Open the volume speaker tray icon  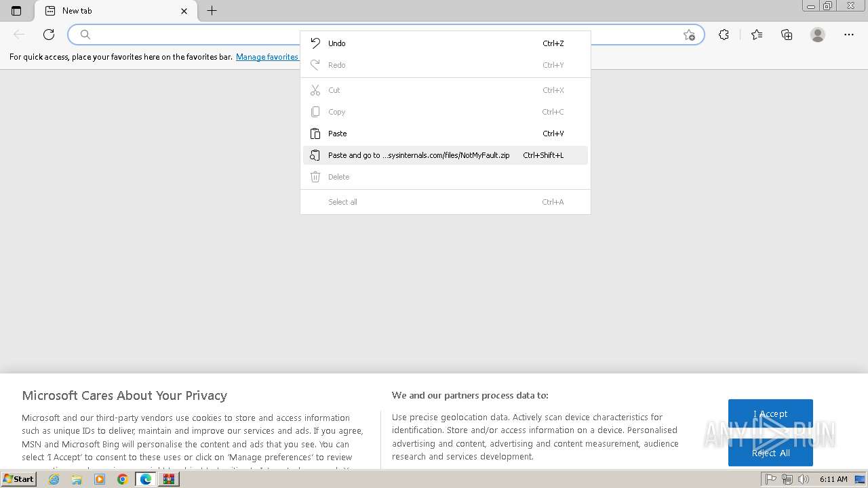pyautogui.click(x=804, y=479)
